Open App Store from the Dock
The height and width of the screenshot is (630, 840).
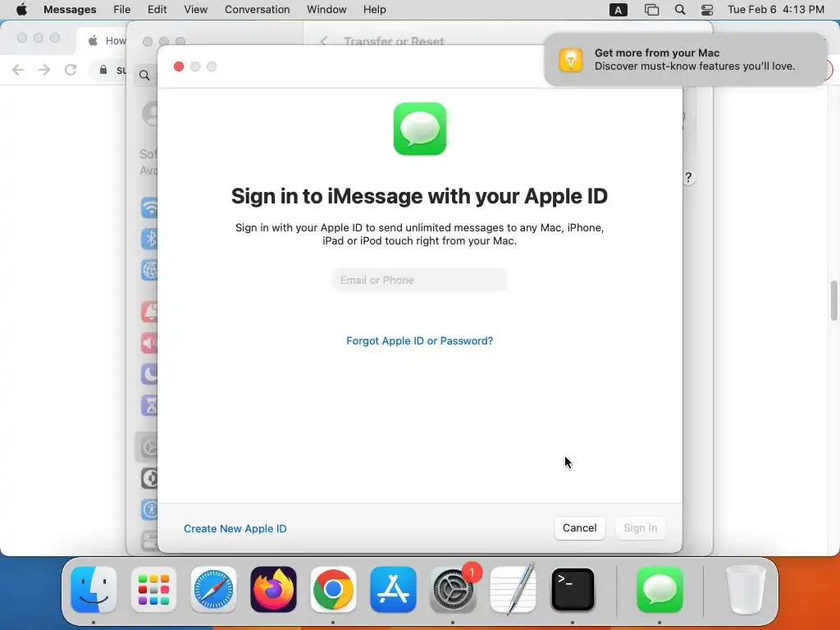(x=393, y=589)
